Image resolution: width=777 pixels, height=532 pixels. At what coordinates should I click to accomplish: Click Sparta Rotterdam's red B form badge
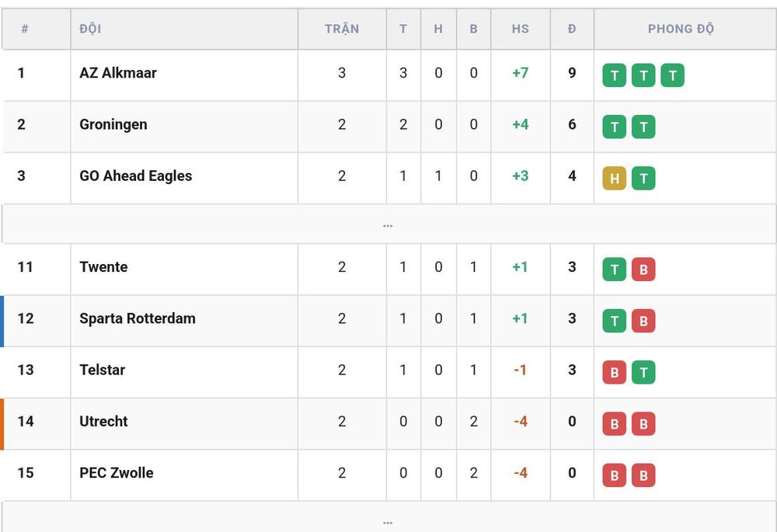point(643,321)
